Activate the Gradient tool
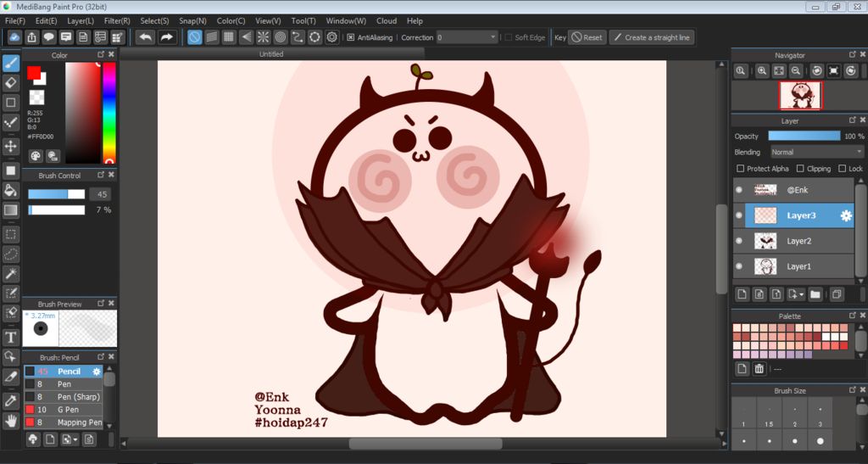Image resolution: width=868 pixels, height=464 pixels. (x=10, y=210)
